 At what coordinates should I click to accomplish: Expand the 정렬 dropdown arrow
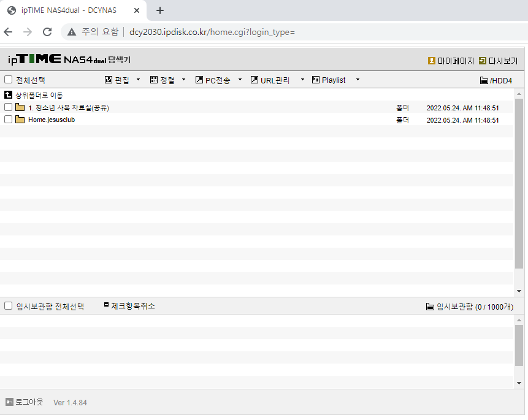point(183,80)
